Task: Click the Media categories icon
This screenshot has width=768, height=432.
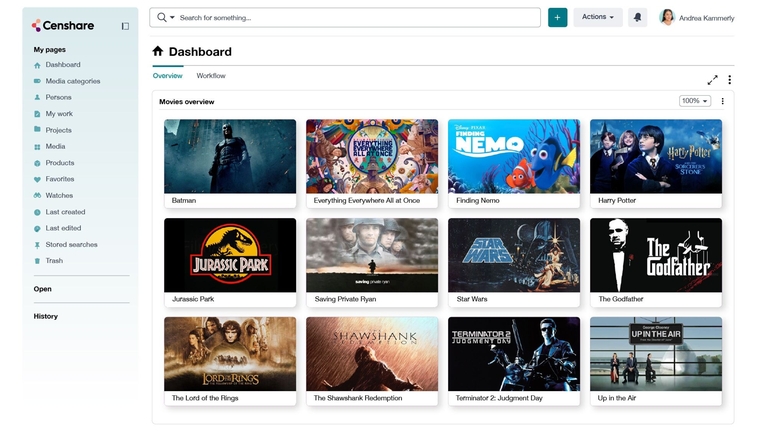Action: coord(37,81)
